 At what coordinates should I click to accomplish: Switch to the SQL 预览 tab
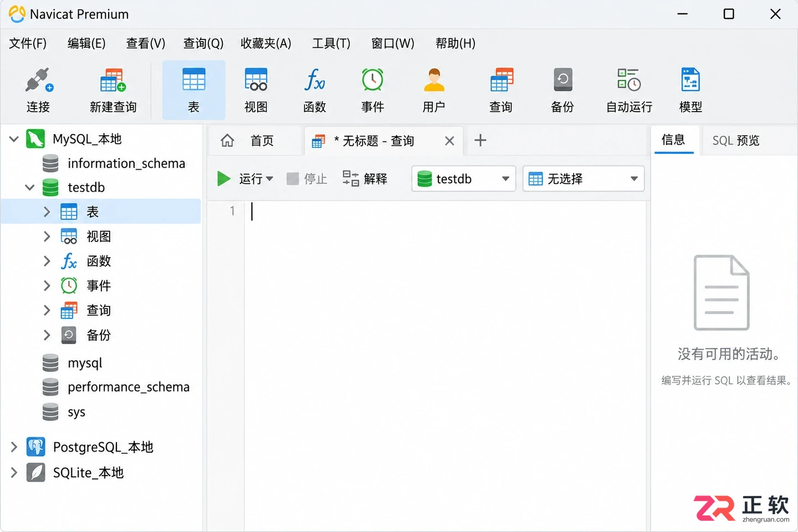pos(736,140)
